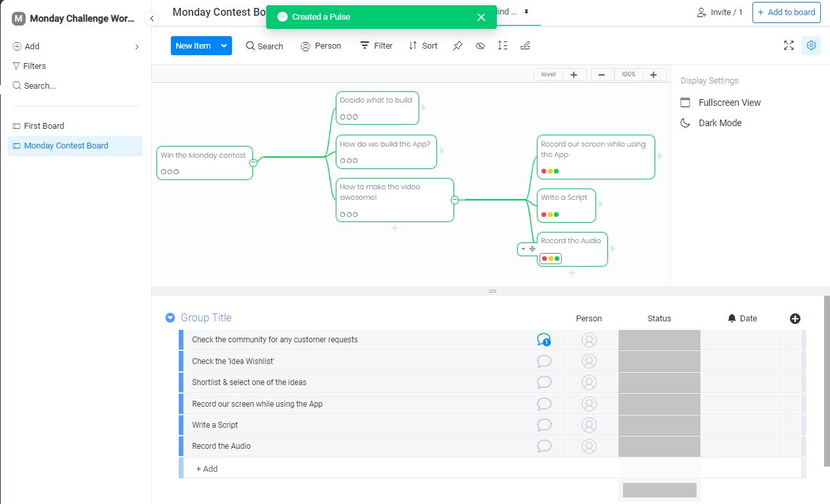The image size is (830, 504).
Task: Collapse the Group Title section
Action: tap(170, 318)
